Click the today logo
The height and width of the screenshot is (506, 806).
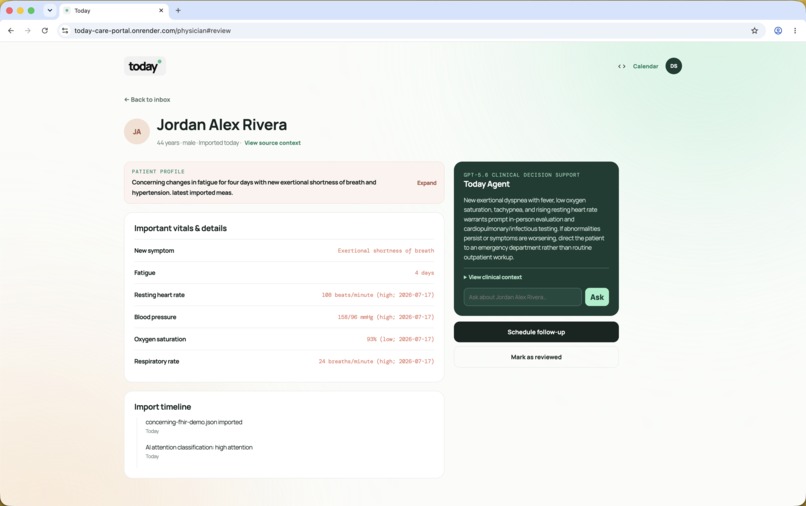click(144, 66)
